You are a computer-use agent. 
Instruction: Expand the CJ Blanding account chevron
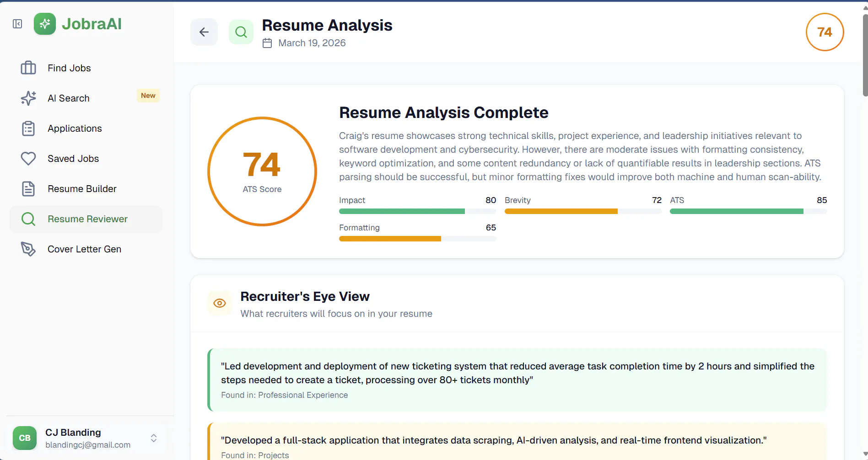154,438
